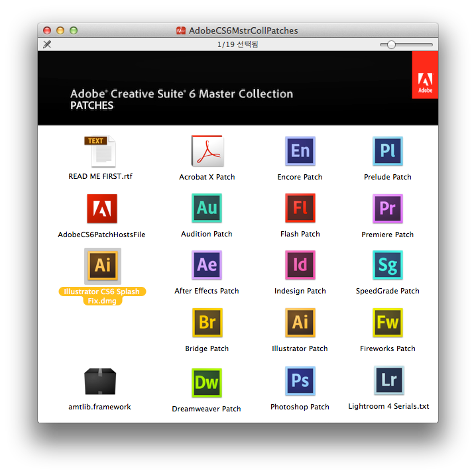Image resolution: width=476 pixels, height=475 pixels.
Task: Click the 'amtlib.framework' name label
Action: pos(99,407)
